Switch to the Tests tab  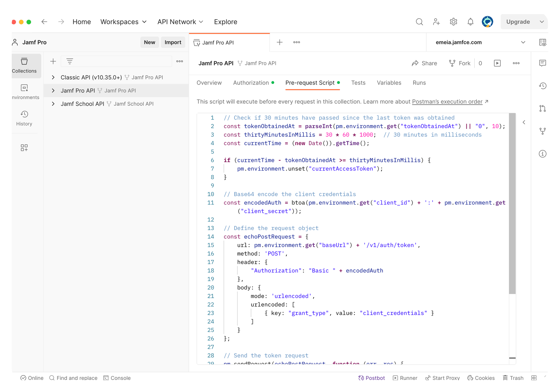tap(358, 83)
